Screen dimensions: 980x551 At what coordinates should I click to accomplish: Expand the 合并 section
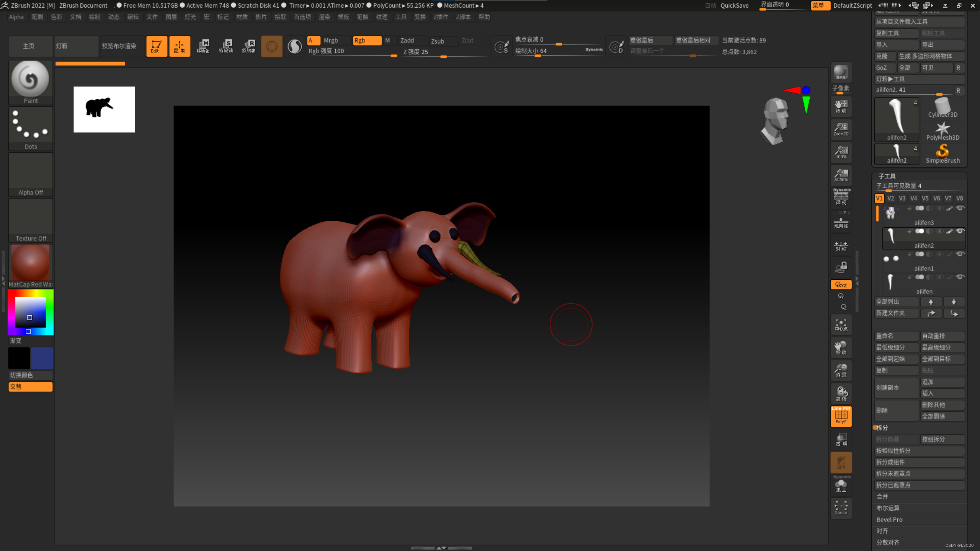(882, 497)
